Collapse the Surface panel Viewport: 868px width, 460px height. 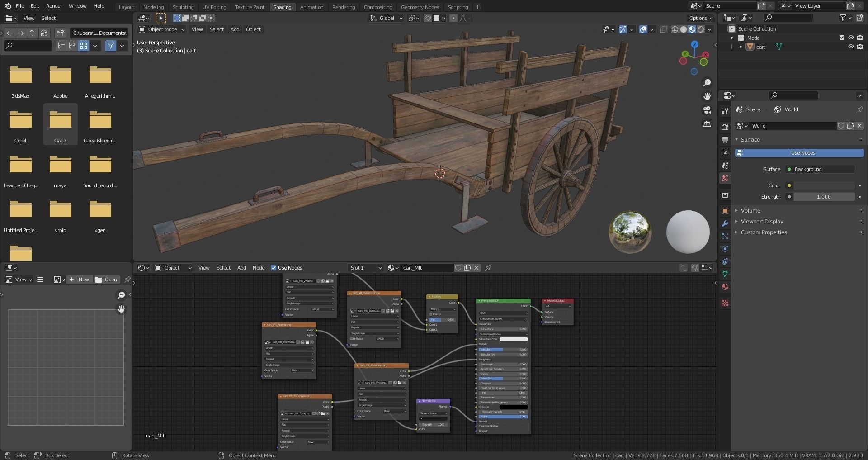750,140
